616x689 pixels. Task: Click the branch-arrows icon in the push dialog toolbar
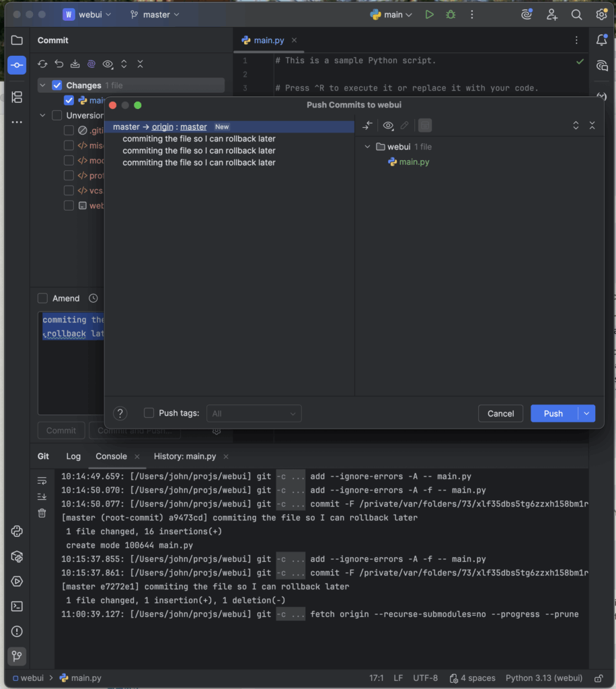[367, 126]
